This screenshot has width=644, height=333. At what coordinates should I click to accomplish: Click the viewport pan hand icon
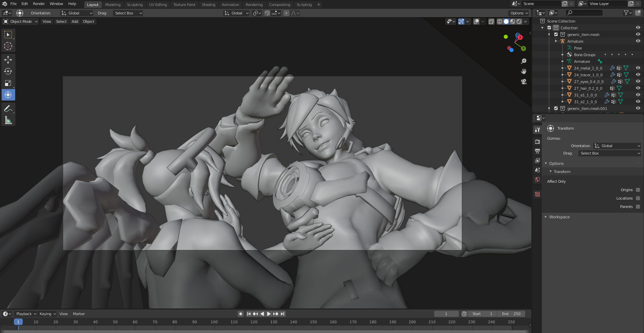524,71
